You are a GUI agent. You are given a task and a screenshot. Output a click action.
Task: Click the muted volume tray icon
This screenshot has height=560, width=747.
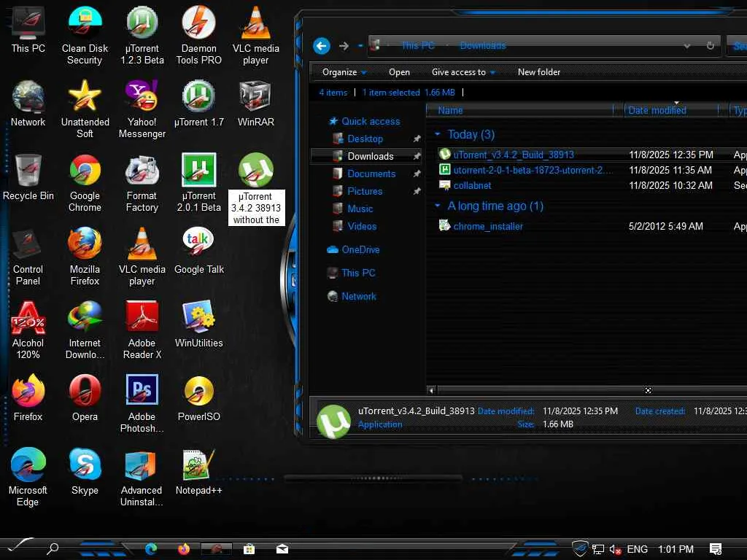(615, 550)
